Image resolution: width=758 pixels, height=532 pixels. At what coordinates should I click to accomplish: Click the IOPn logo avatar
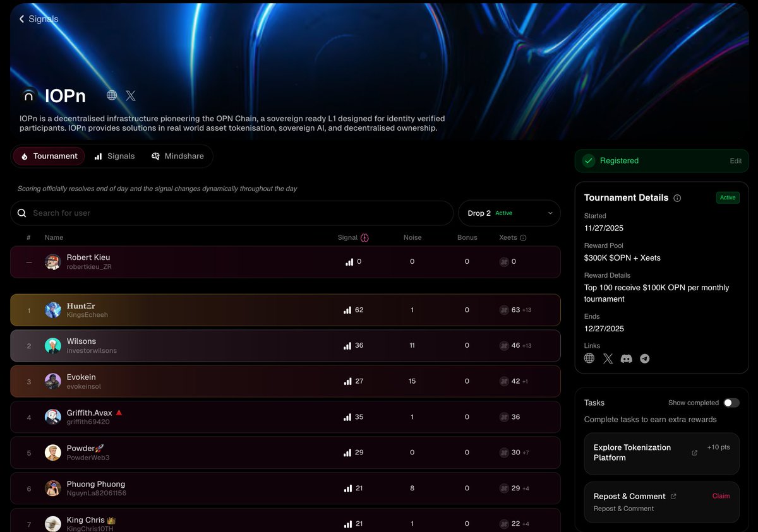[29, 96]
